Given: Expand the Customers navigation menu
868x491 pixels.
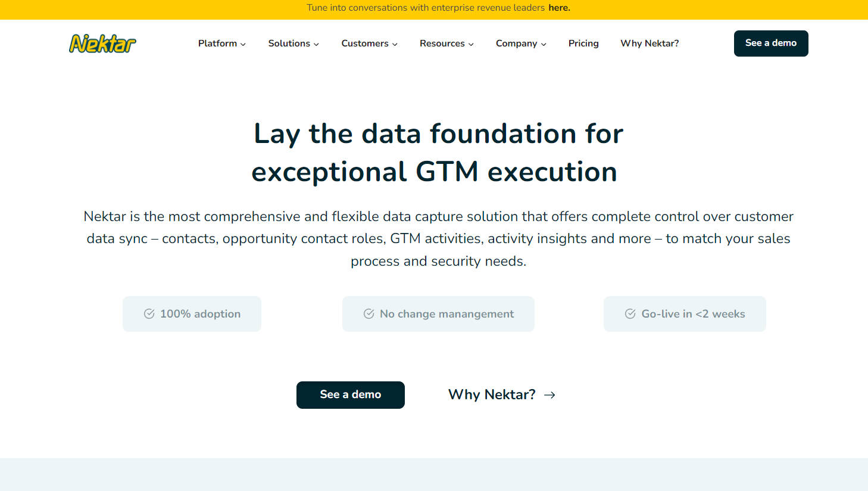Looking at the screenshot, I should pyautogui.click(x=369, y=43).
